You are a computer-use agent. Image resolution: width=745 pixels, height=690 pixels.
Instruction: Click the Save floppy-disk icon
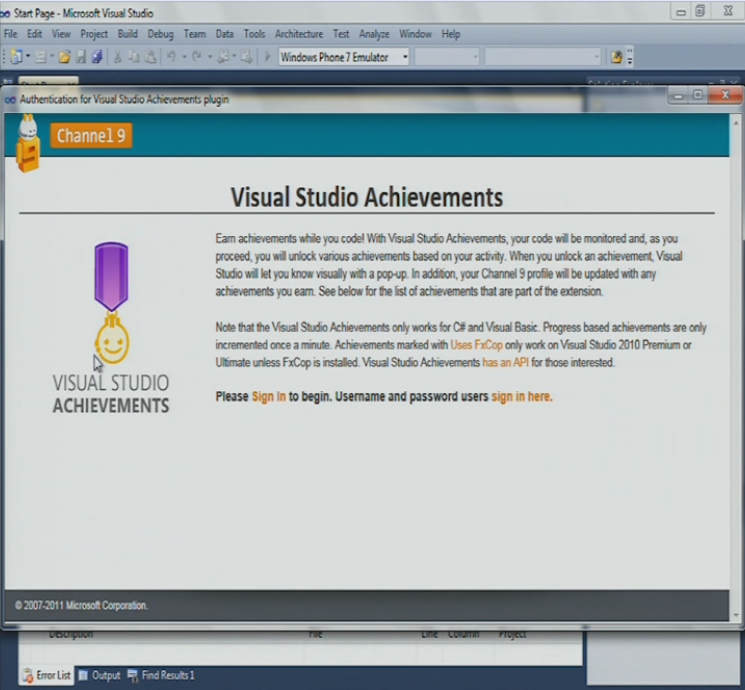click(81, 57)
